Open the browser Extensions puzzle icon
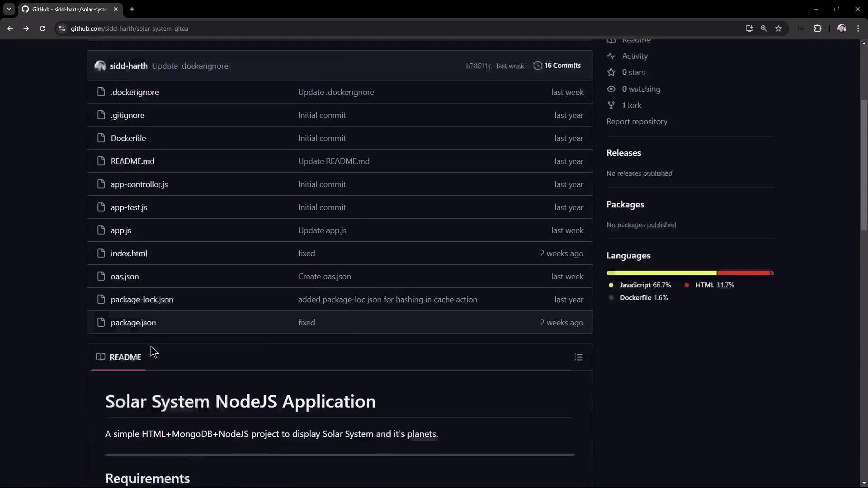 pos(817,28)
